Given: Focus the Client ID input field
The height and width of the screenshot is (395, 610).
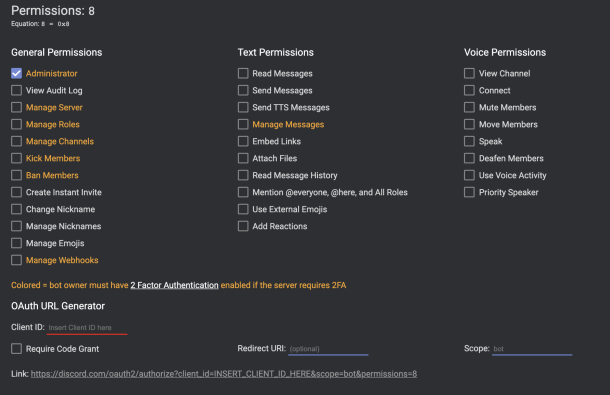Looking at the screenshot, I should tap(87, 328).
